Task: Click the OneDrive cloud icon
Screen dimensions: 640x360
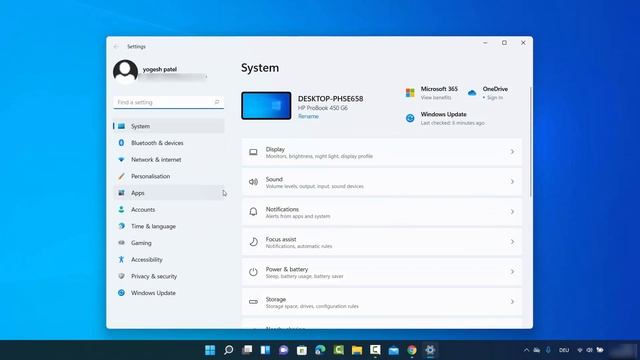Action: [472, 93]
